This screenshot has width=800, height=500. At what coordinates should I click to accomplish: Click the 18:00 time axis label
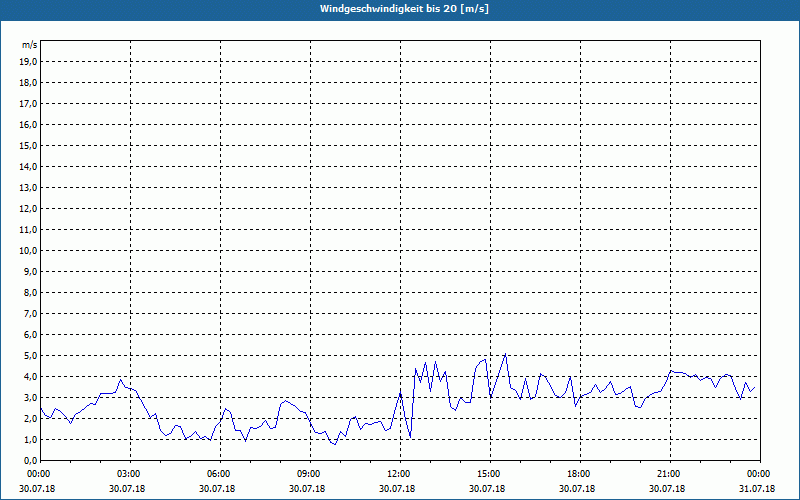(x=580, y=474)
